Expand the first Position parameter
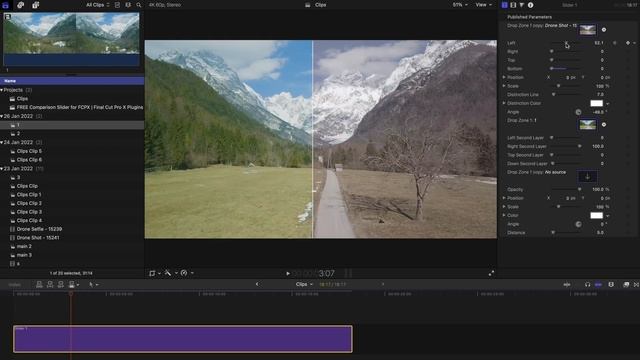The height and width of the screenshot is (360, 640). [504, 77]
